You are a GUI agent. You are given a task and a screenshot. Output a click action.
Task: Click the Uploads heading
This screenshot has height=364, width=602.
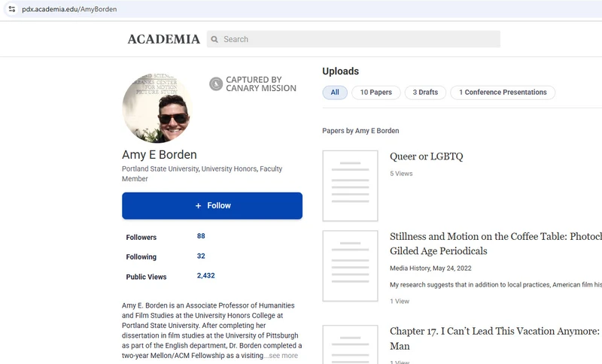(341, 71)
